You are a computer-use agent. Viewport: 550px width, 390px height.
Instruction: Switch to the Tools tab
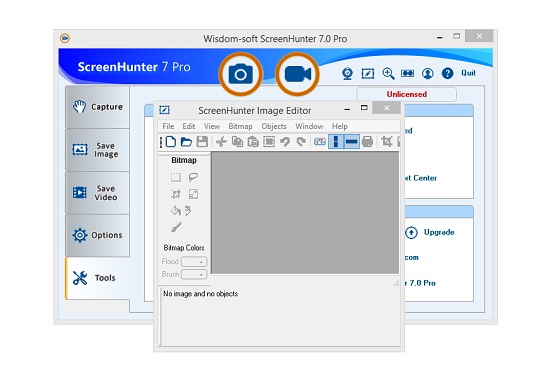(x=98, y=278)
